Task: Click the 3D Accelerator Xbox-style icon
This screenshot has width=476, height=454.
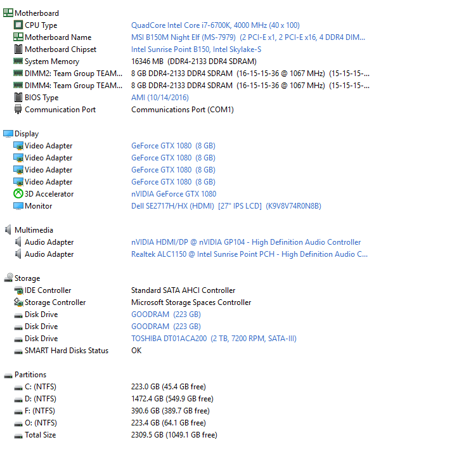Action: (18, 193)
